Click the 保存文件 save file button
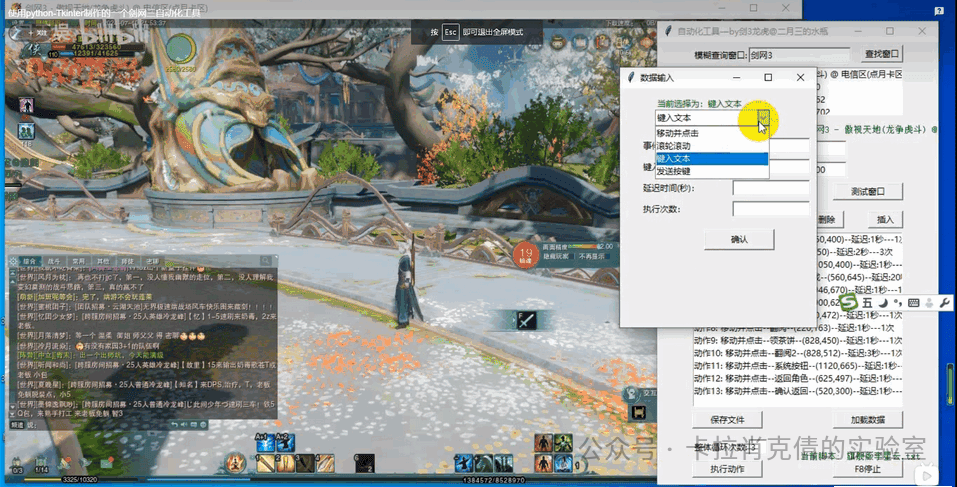This screenshot has width=957, height=487. pyautogui.click(x=727, y=420)
